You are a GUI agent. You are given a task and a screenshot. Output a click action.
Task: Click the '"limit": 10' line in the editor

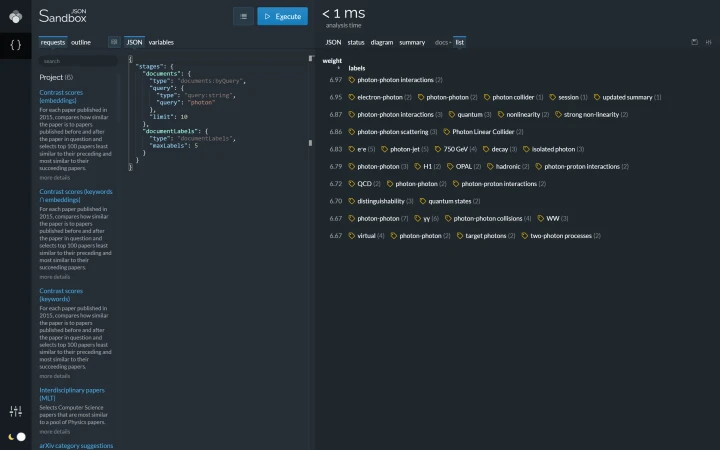click(169, 117)
